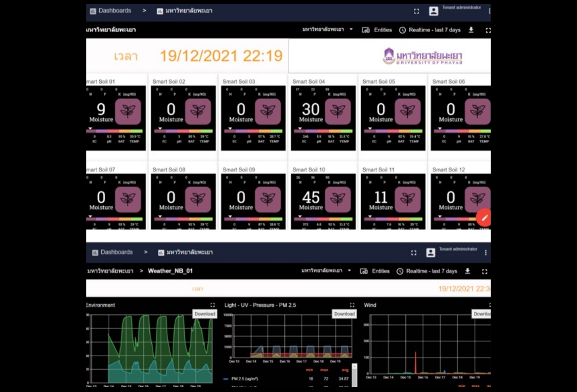
Task: Open state dropdown in Weather_NB_01 toolbar
Action: [327, 271]
